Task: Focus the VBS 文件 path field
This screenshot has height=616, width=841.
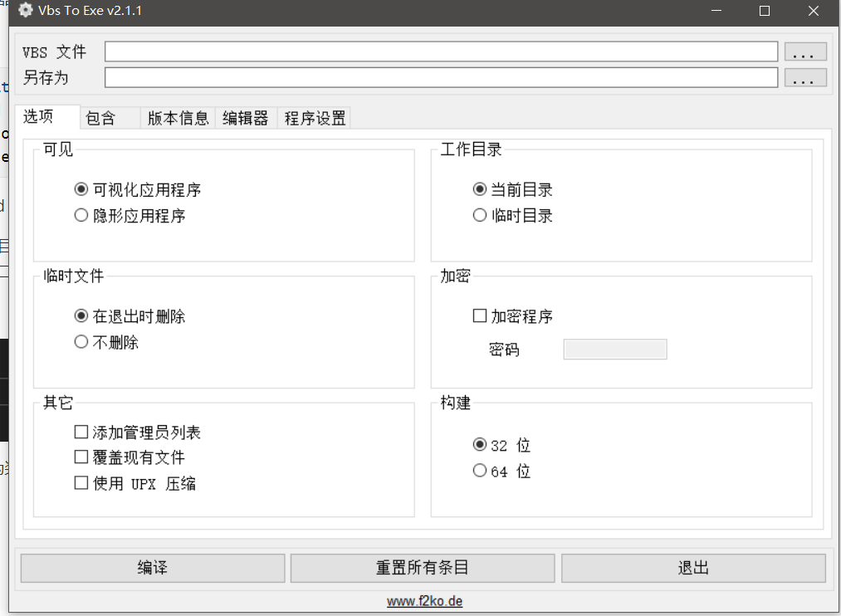Action: coord(441,51)
